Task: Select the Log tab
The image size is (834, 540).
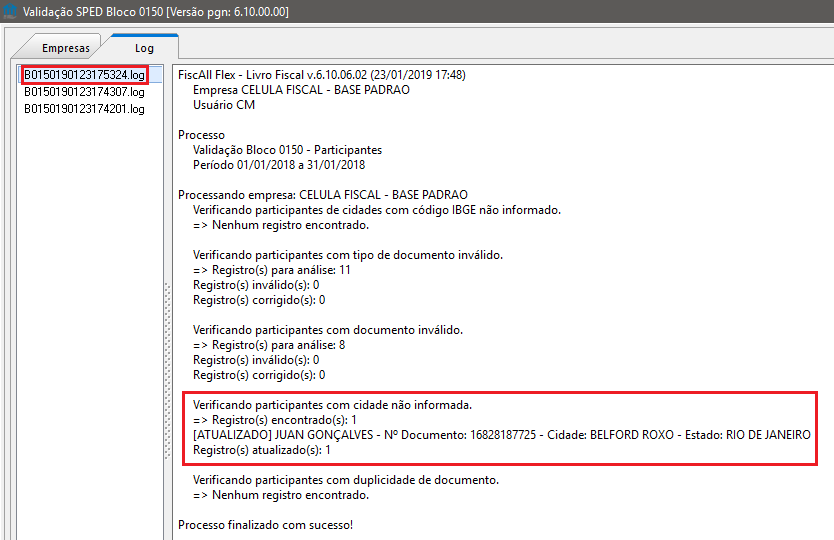Action: [x=144, y=48]
